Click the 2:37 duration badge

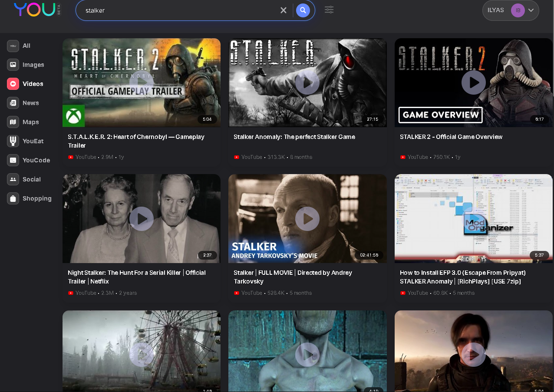click(x=207, y=255)
